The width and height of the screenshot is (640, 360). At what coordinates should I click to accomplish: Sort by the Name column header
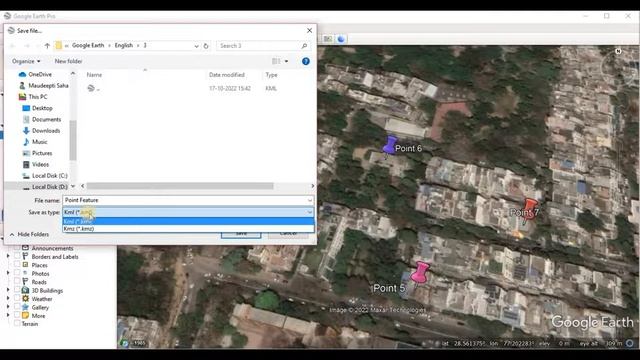click(94, 75)
